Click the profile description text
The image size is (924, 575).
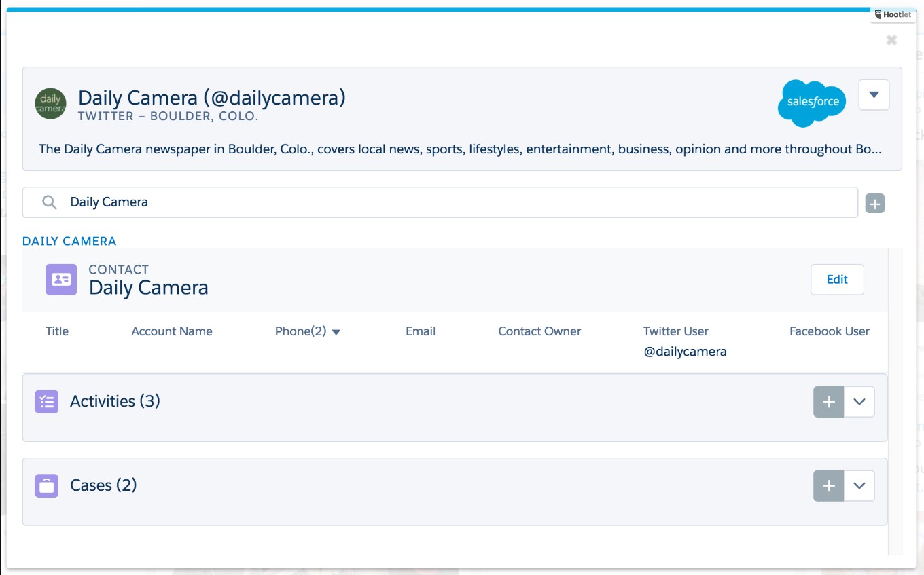[x=460, y=149]
